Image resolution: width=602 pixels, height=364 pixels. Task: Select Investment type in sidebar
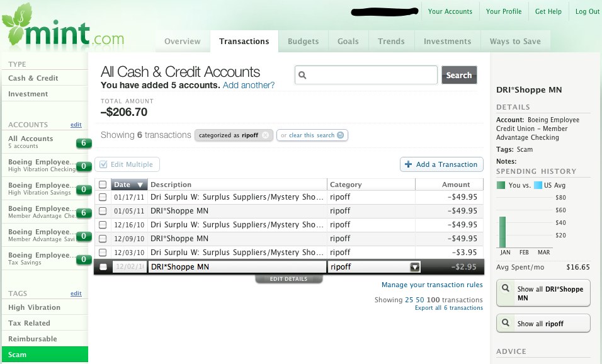point(45,94)
